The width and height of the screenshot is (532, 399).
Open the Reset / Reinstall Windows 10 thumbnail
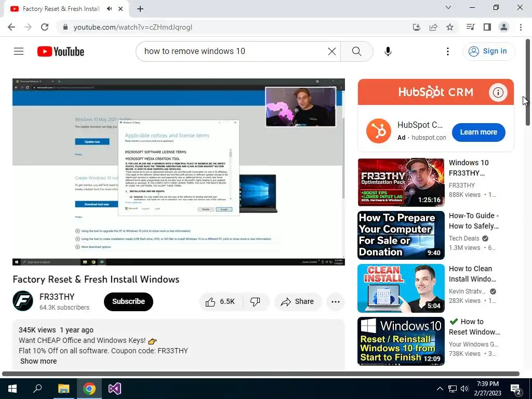coord(401,341)
